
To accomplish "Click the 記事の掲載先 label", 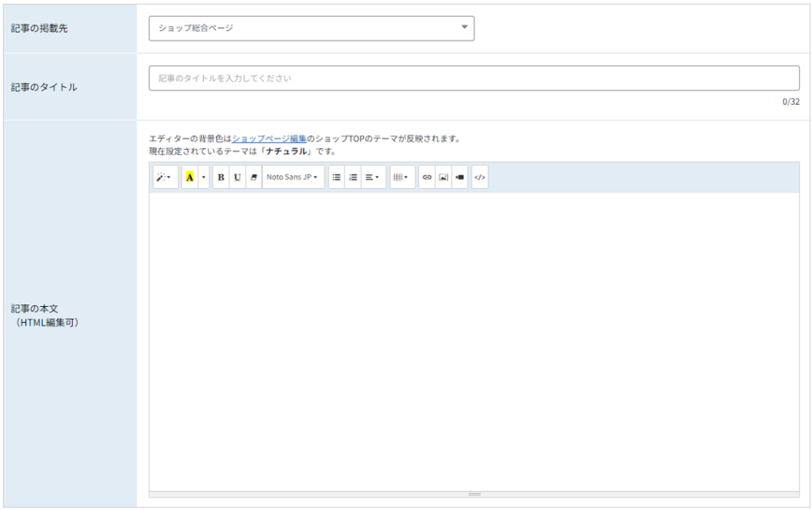I will coord(40,29).
